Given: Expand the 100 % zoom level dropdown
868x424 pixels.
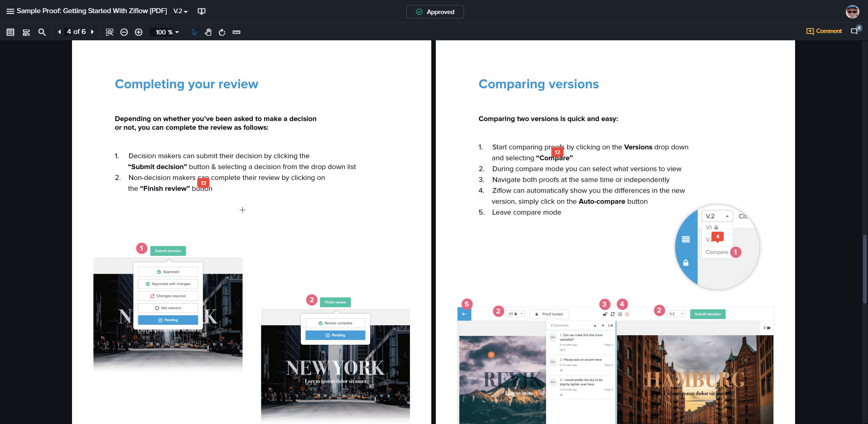Looking at the screenshot, I should point(167,32).
